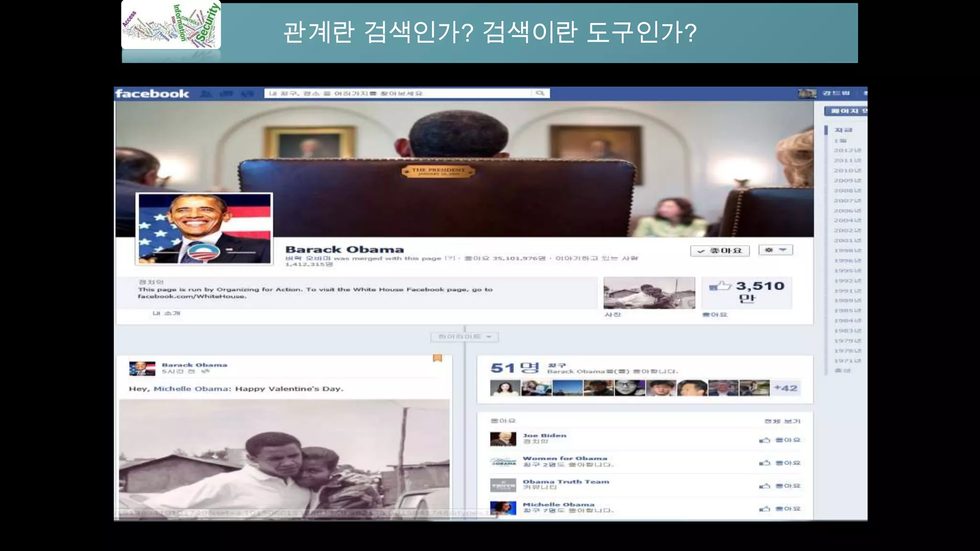The height and width of the screenshot is (551, 980).
Task: Jump to 2004년 on the timeline sidebar
Action: pos(847,220)
